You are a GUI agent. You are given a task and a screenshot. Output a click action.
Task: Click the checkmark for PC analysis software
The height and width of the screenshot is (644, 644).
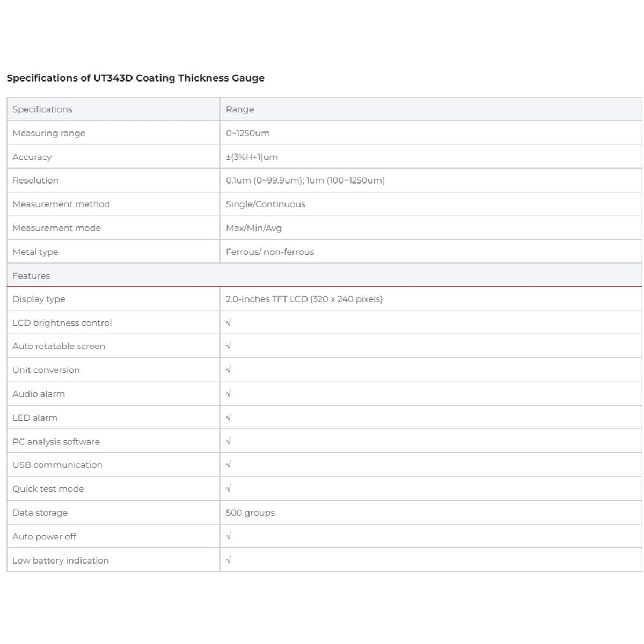(229, 441)
